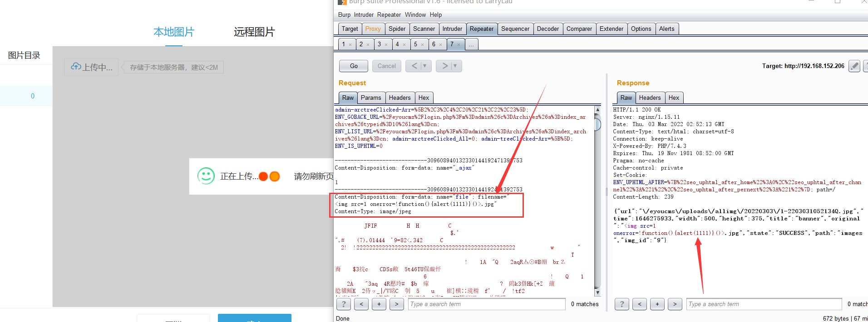Switch to the Spider tab

397,29
